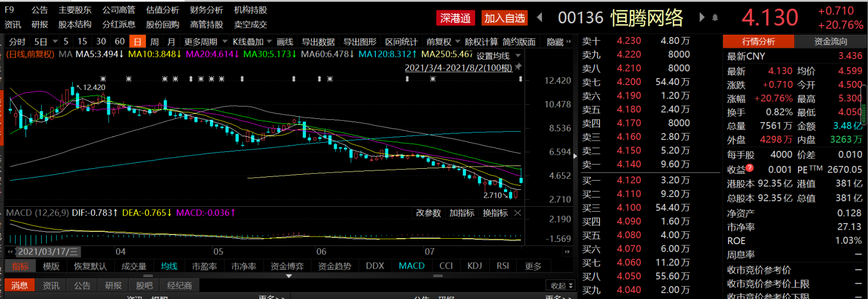Click the stock code 00136 field
The height and width of the screenshot is (299, 868).
(580, 18)
